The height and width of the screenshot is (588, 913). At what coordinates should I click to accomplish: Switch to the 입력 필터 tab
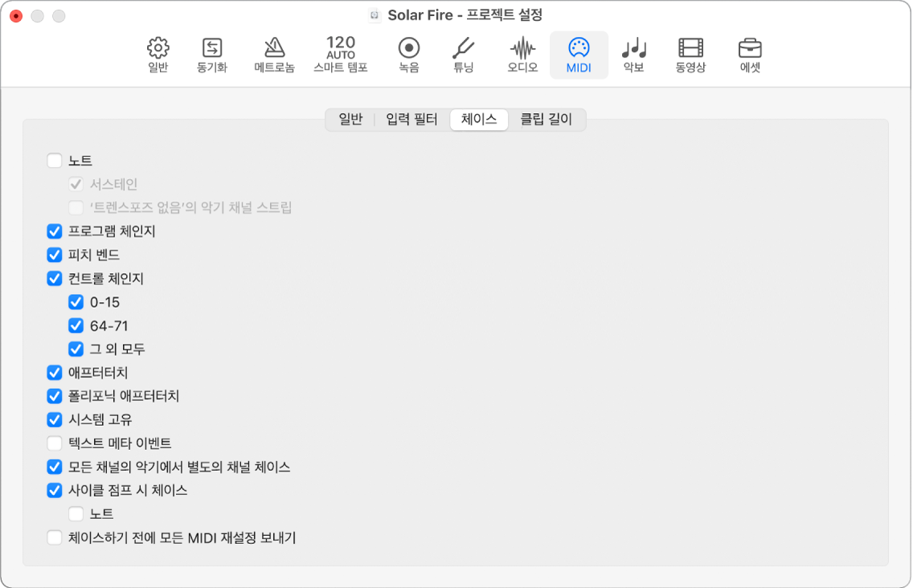(411, 120)
